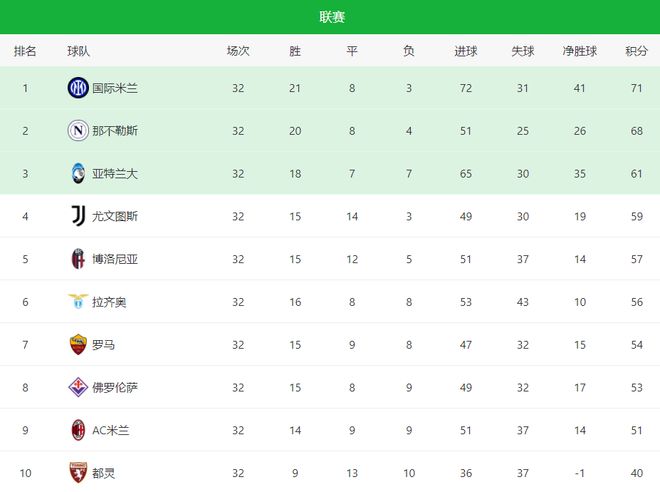Click the Juventus logo icon
The height and width of the screenshot is (492, 660).
[78, 216]
